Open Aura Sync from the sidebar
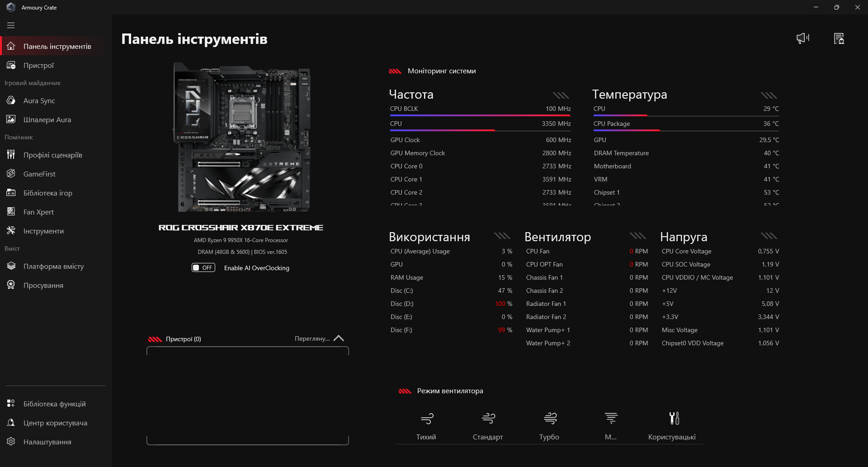Image resolution: width=868 pixels, height=467 pixels. (x=56, y=100)
